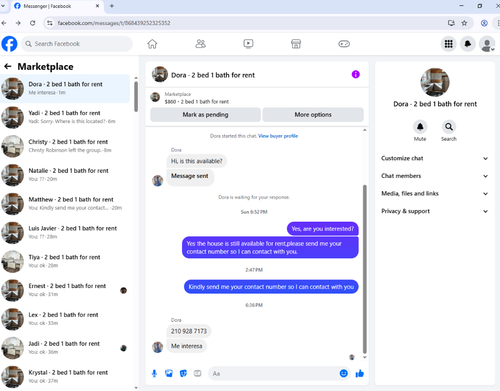Open the Yadi conversation

coord(65,117)
